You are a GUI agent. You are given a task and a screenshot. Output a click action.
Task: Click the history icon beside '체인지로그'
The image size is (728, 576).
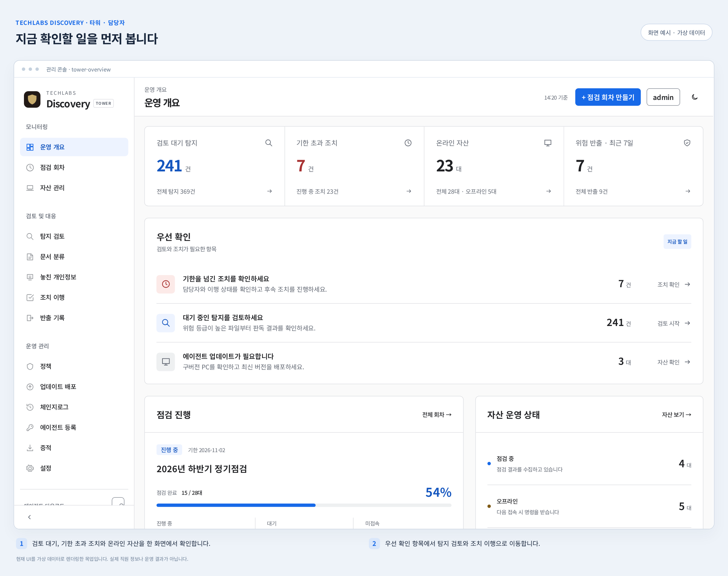[x=30, y=407]
